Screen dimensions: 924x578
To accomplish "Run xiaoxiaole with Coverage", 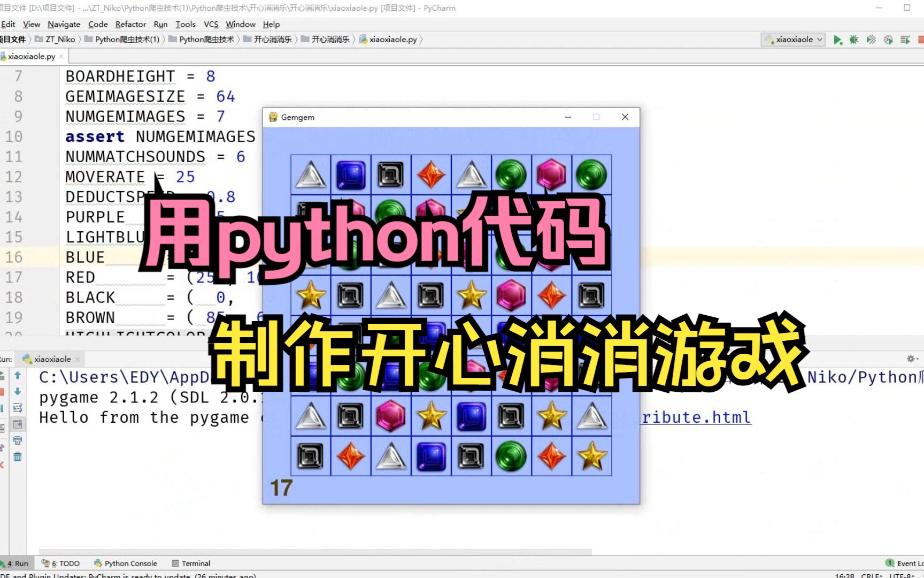I will click(871, 39).
